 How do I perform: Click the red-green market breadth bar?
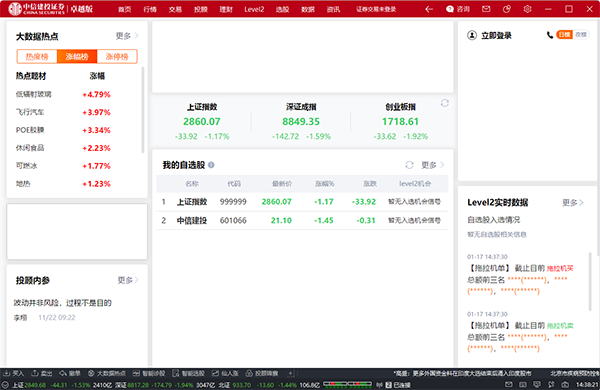tap(347, 384)
